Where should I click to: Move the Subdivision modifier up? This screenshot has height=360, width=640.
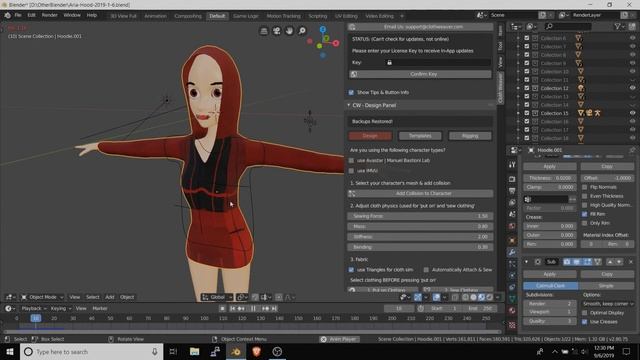[x=610, y=262]
